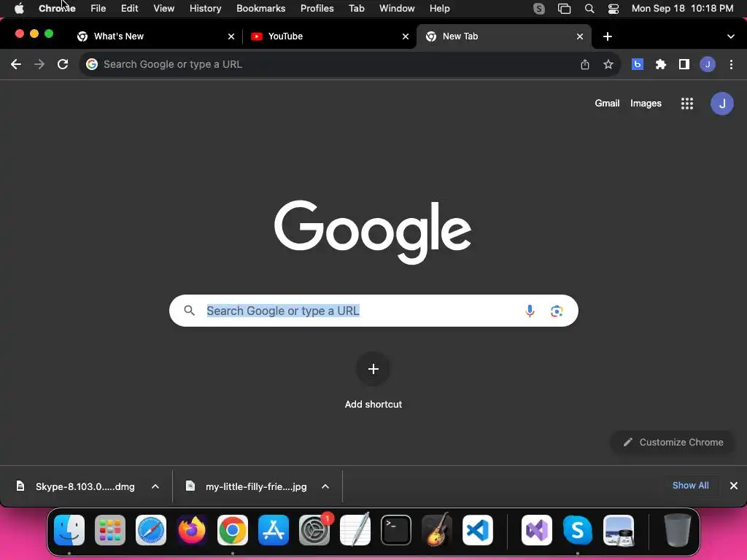Image resolution: width=747 pixels, height=560 pixels.
Task: Click the Skype status icon in menu bar
Action: (x=539, y=9)
